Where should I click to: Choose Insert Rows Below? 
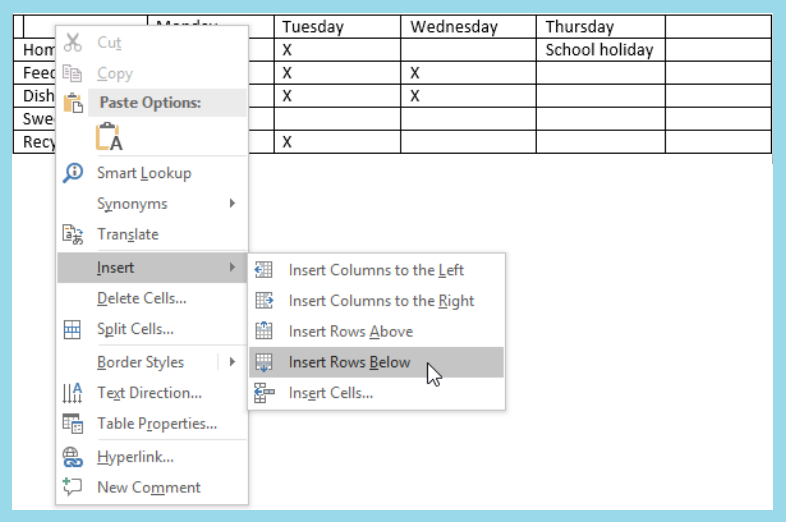click(349, 362)
